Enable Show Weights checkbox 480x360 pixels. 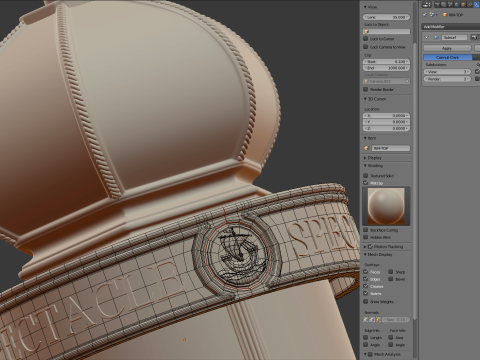pyautogui.click(x=366, y=301)
